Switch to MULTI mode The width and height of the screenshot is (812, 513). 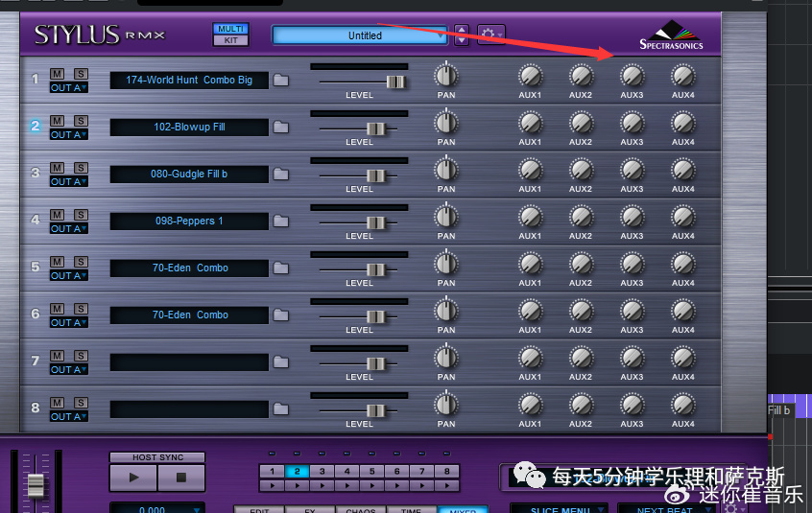[x=230, y=29]
